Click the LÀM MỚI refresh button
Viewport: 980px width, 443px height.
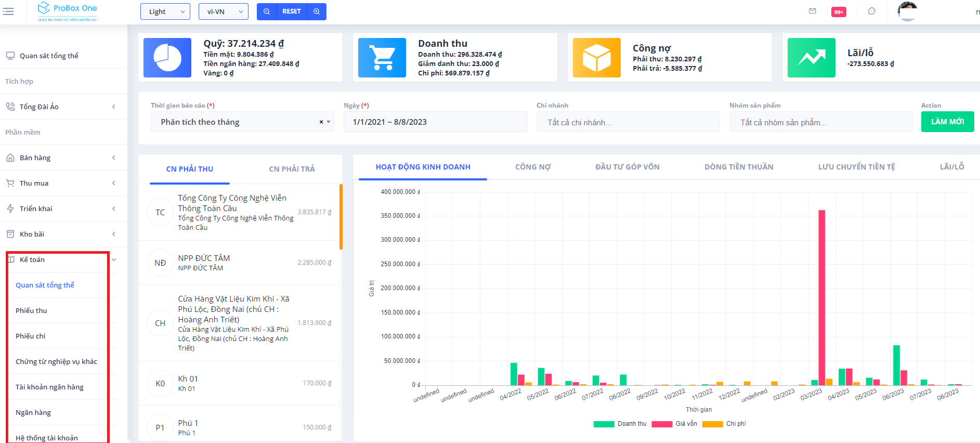[947, 122]
